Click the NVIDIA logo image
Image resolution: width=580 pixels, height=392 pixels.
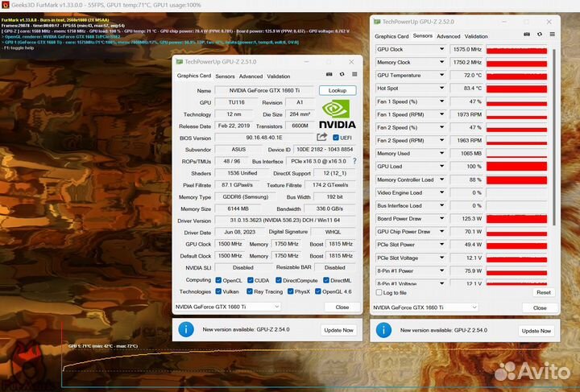[338, 114]
